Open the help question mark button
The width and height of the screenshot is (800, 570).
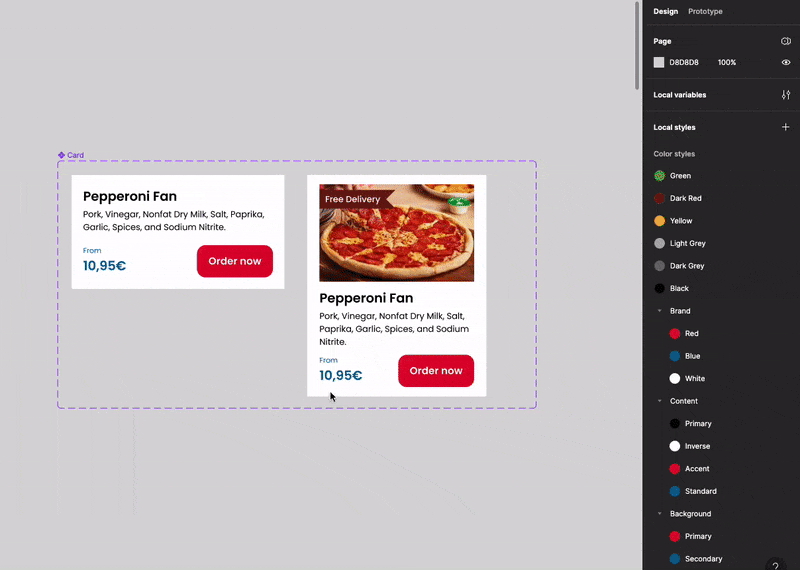click(x=776, y=565)
